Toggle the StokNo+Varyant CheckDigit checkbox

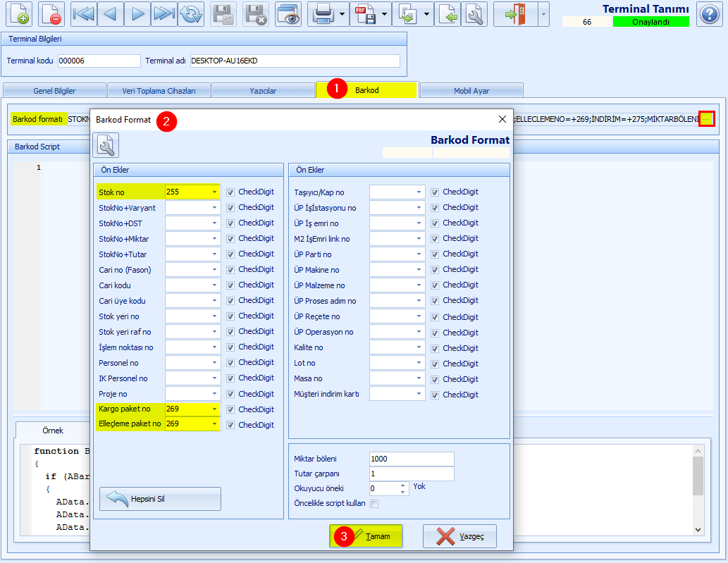tap(230, 207)
